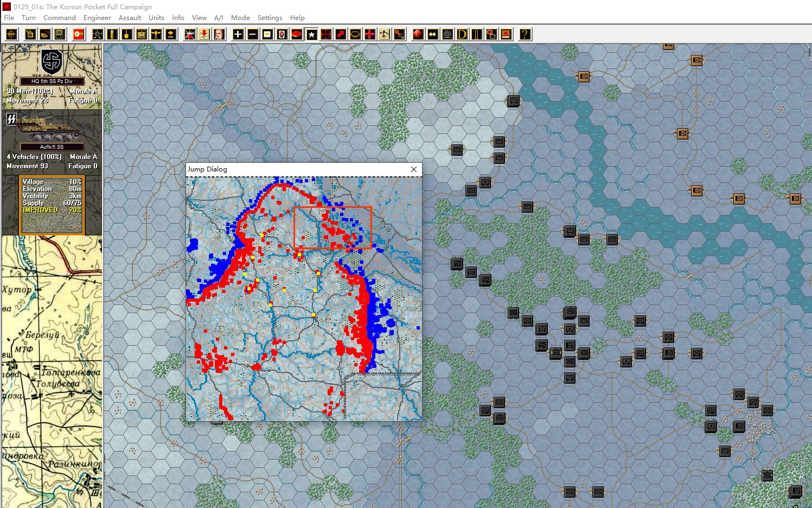Select the Aufk/5.SS vehicle unit card
812x508 pixels.
[x=52, y=142]
